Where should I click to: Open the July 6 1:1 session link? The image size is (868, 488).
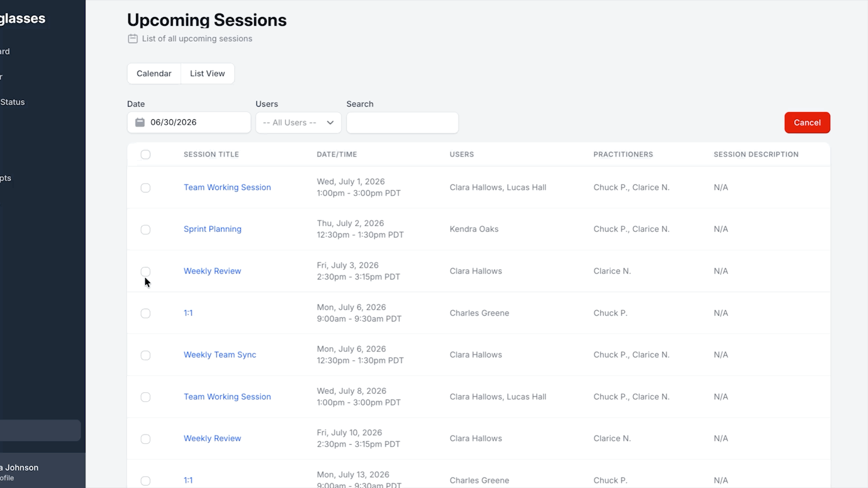coord(188,313)
